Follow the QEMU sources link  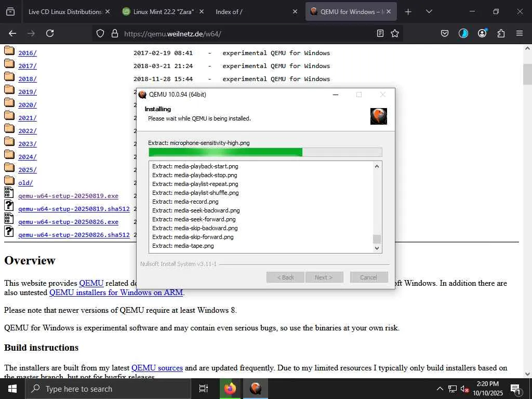pyautogui.click(x=157, y=368)
